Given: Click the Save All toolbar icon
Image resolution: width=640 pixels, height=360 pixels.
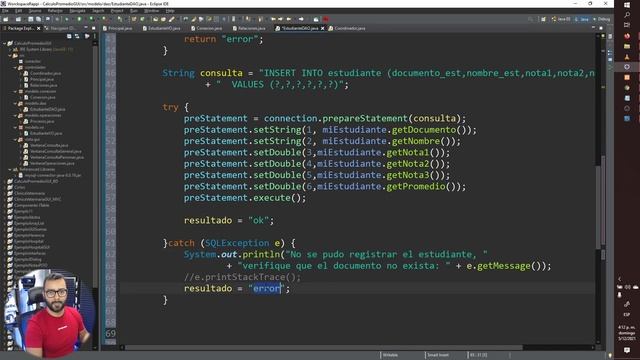Looking at the screenshot, I should coord(38,19).
